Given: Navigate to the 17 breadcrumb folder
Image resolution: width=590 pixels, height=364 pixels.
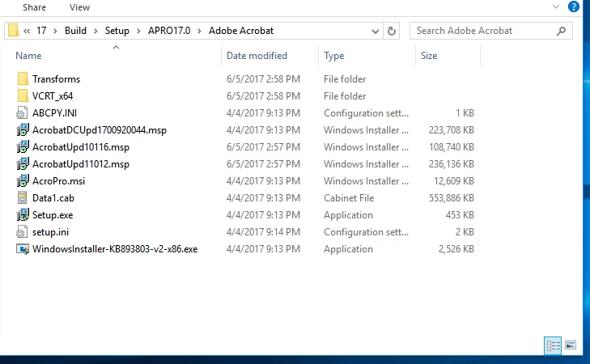Looking at the screenshot, I should tap(41, 31).
